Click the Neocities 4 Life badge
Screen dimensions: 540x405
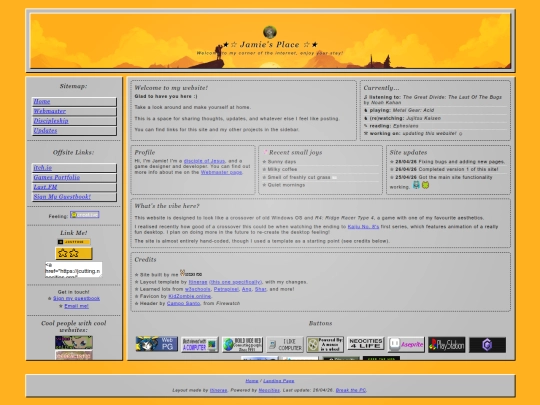365,343
